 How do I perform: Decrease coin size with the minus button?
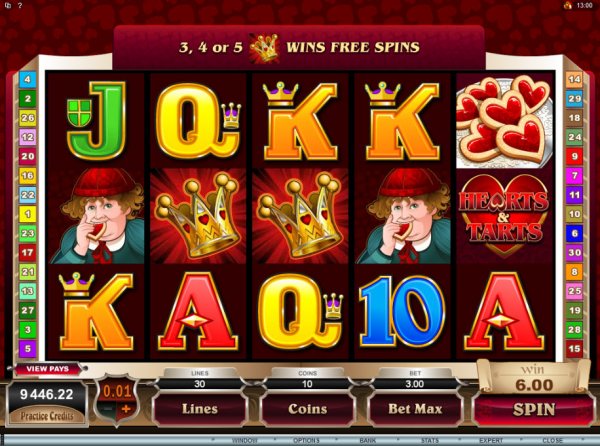108,409
